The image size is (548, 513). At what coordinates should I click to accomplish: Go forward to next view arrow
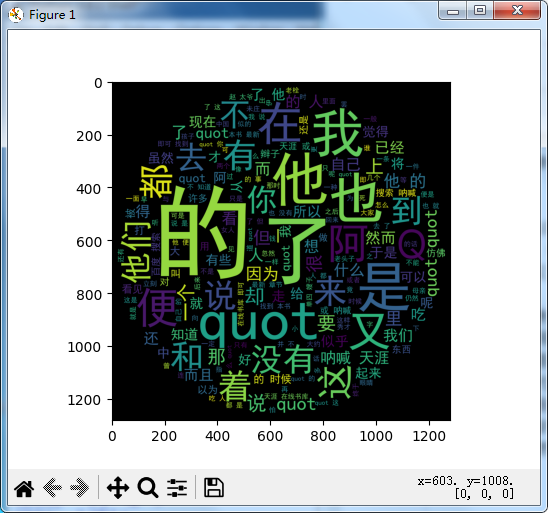[x=80, y=487]
